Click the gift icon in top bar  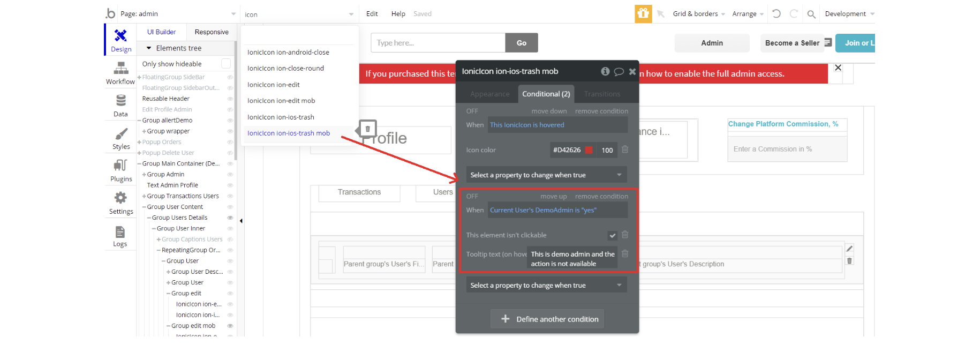click(643, 14)
